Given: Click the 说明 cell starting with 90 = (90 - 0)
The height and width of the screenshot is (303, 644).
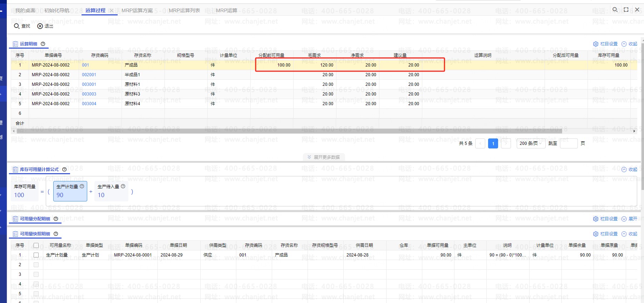Looking at the screenshot, I should (x=508, y=255).
